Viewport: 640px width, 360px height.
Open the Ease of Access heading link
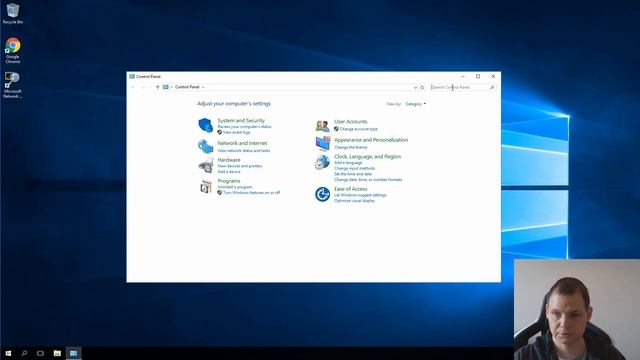pyautogui.click(x=351, y=189)
